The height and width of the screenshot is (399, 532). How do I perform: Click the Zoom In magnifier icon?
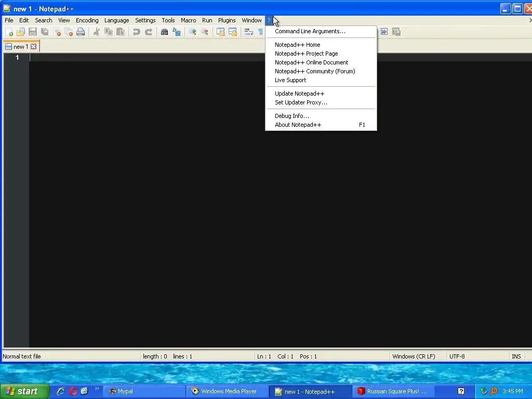tap(192, 32)
